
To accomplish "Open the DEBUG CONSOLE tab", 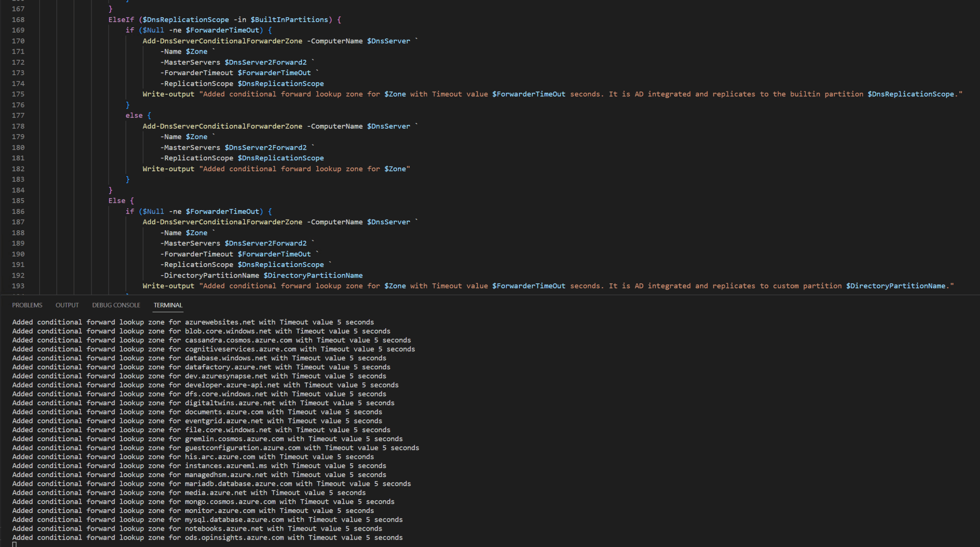I will [x=116, y=305].
